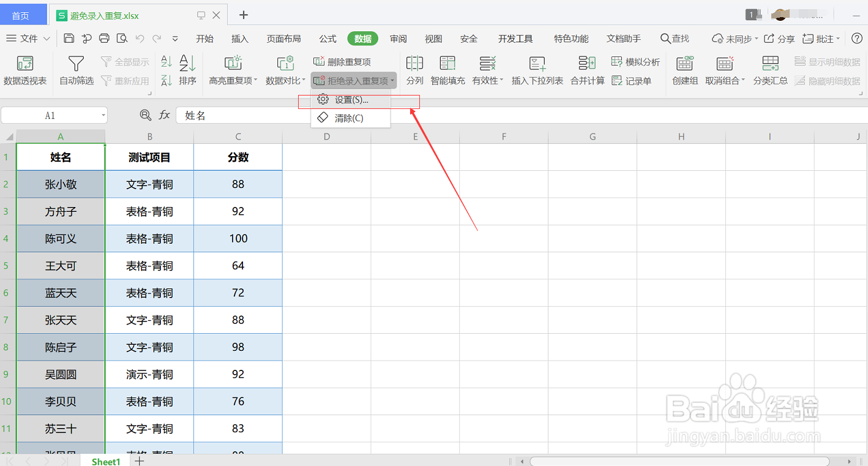Switch to 特色功能 ribbon tab

(571, 39)
